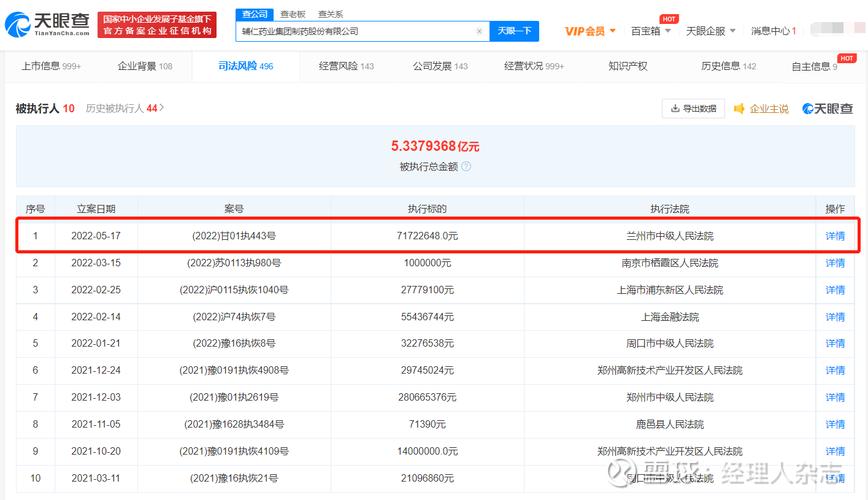Image resolution: width=868 pixels, height=500 pixels.
Task: Click the 导出数据 export button
Action: click(692, 108)
